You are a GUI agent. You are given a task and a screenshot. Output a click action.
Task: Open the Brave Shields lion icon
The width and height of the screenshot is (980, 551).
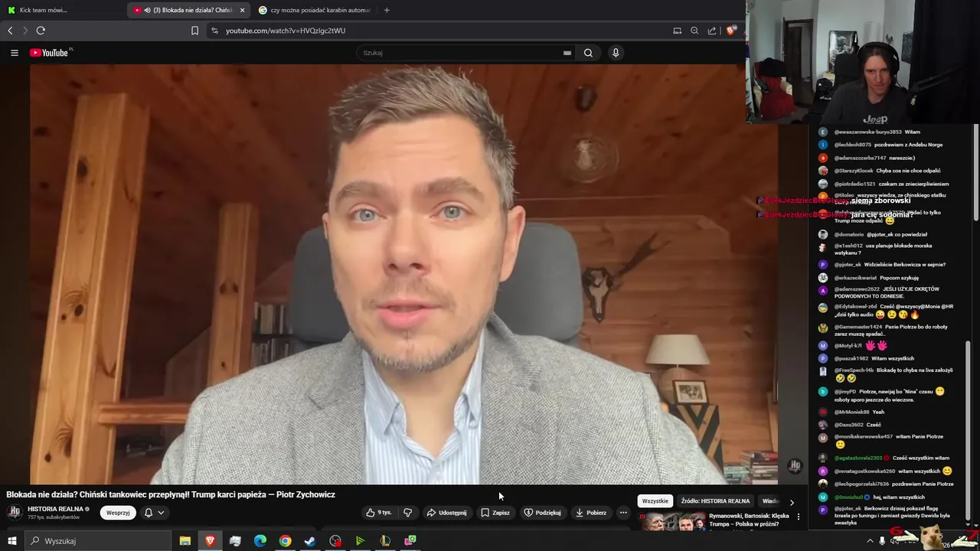[x=731, y=31]
